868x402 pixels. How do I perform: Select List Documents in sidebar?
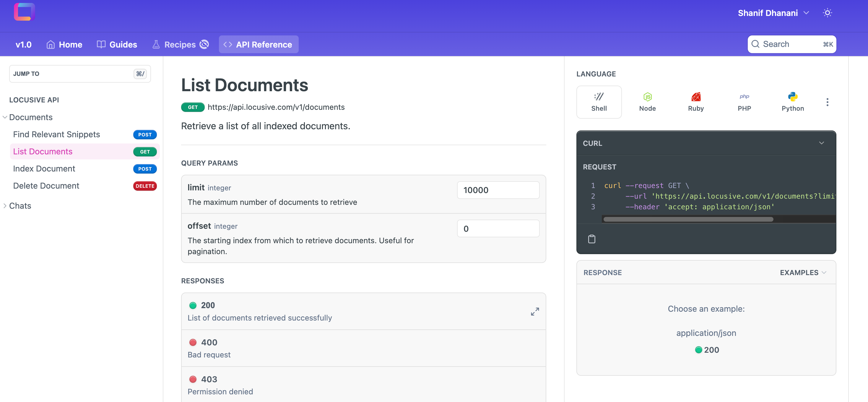click(x=84, y=151)
